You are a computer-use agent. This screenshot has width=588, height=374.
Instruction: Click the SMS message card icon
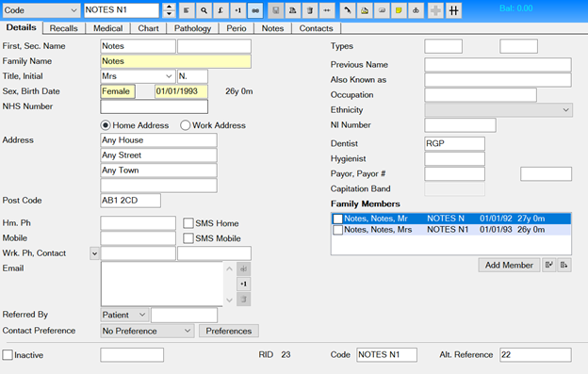coord(382,10)
